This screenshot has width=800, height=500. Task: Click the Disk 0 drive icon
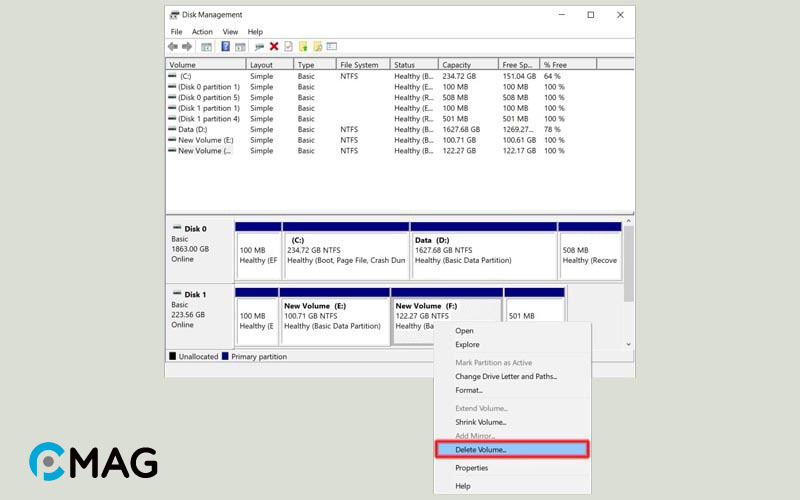pos(177,228)
